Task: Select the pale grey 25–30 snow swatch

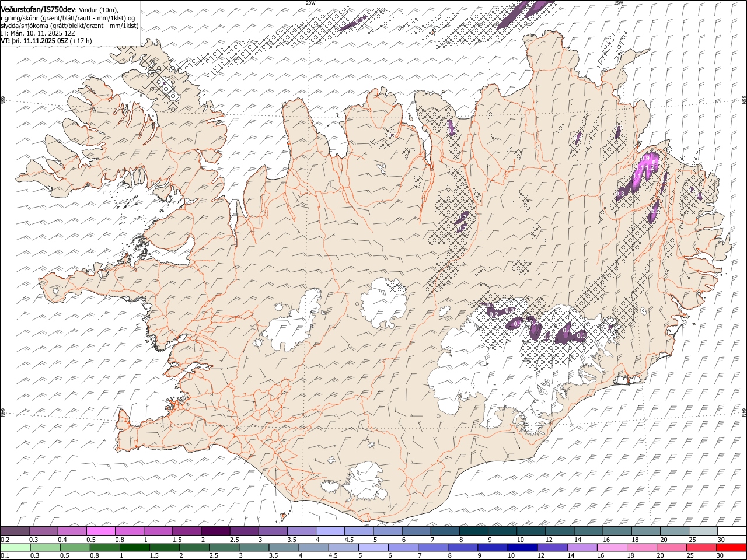Action: [703, 531]
